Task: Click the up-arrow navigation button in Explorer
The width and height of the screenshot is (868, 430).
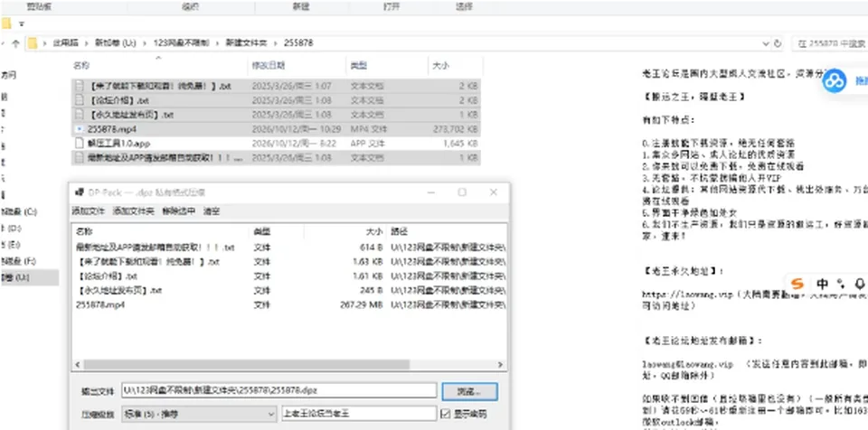Action: [15, 43]
